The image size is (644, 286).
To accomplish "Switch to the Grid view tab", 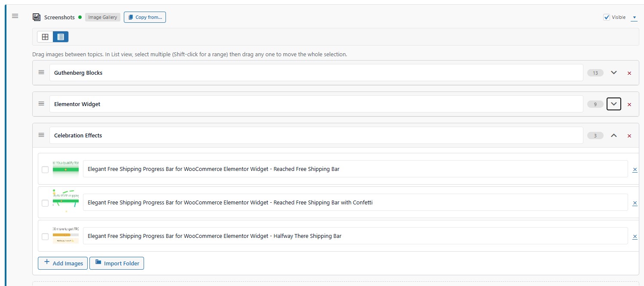I will [45, 37].
